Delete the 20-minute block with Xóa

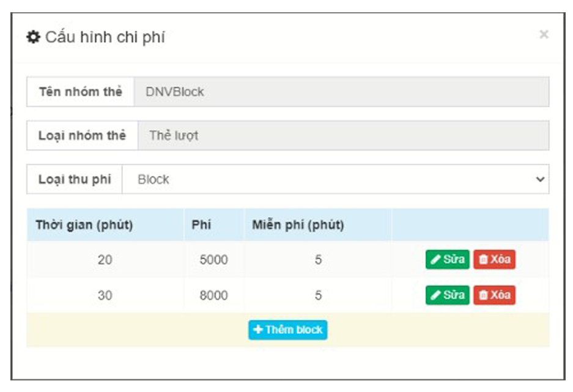coord(494,259)
